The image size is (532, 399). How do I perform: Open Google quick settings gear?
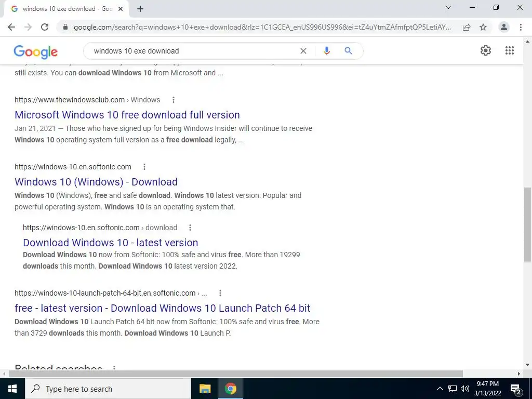coord(486,50)
